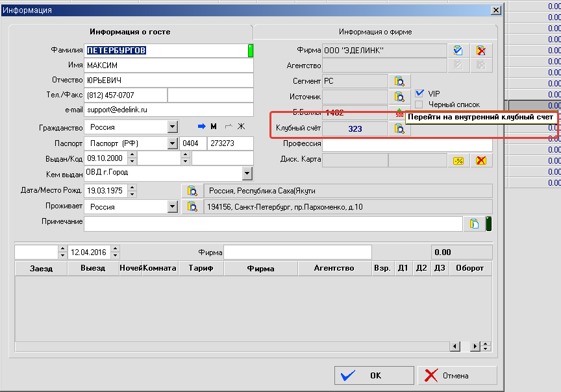Click the select firm icon next to Фирма
Viewport: 561px width, 392px height.
tap(458, 50)
